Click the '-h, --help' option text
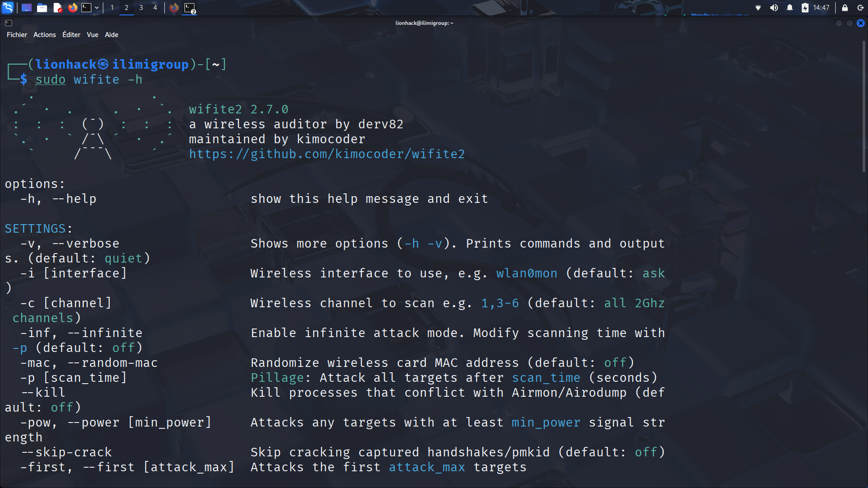The width and height of the screenshot is (868, 488). pos(58,199)
